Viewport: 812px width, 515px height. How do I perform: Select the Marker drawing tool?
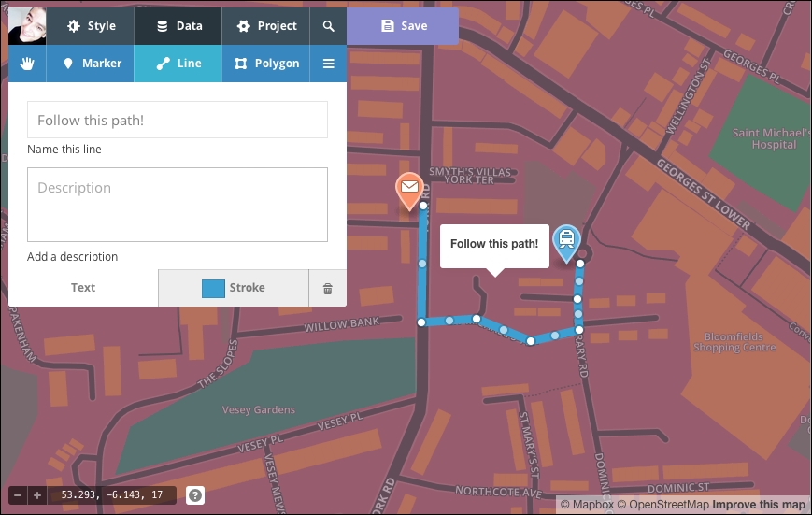click(91, 64)
